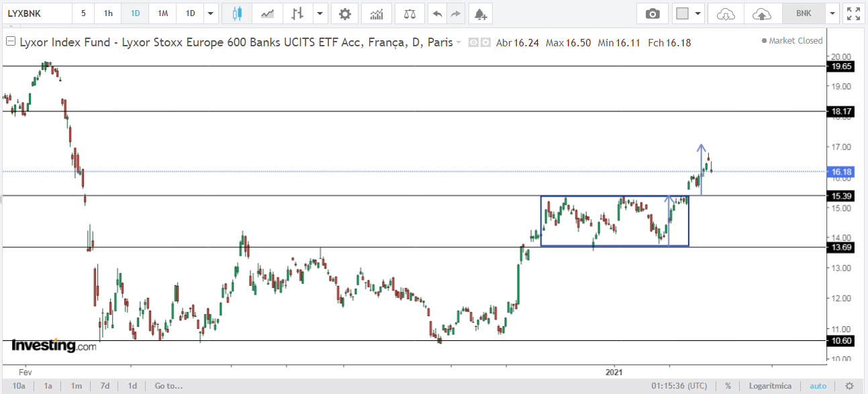Click the load chart cloud-download icon

coord(726,13)
